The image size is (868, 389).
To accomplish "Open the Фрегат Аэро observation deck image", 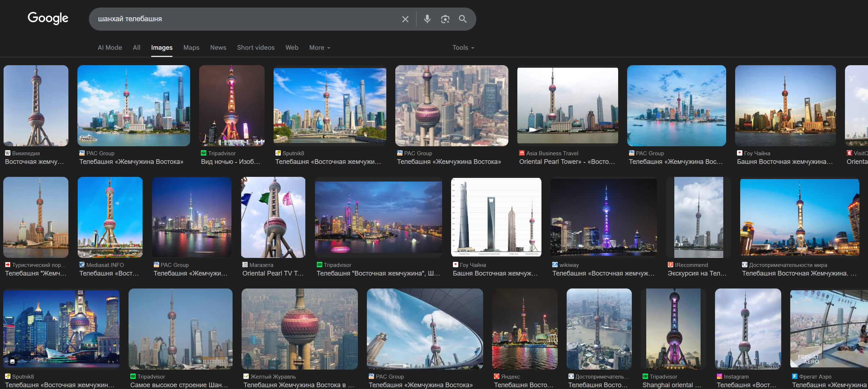I will (828, 328).
